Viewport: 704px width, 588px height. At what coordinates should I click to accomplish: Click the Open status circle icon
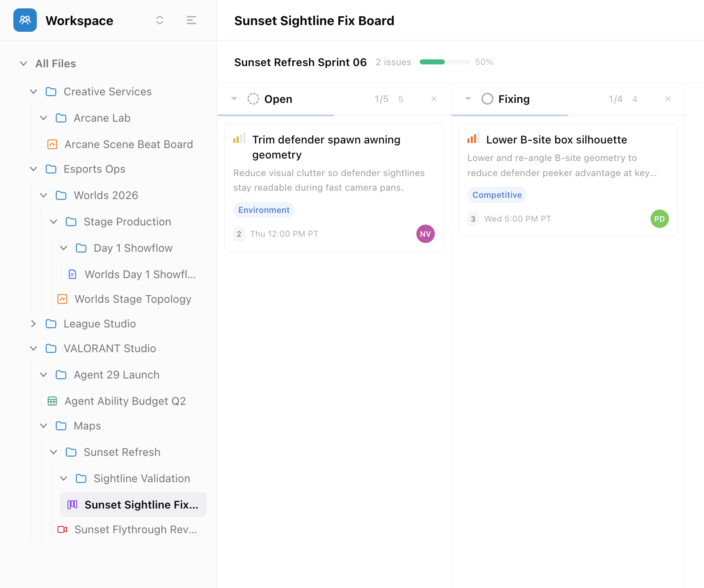tap(253, 99)
